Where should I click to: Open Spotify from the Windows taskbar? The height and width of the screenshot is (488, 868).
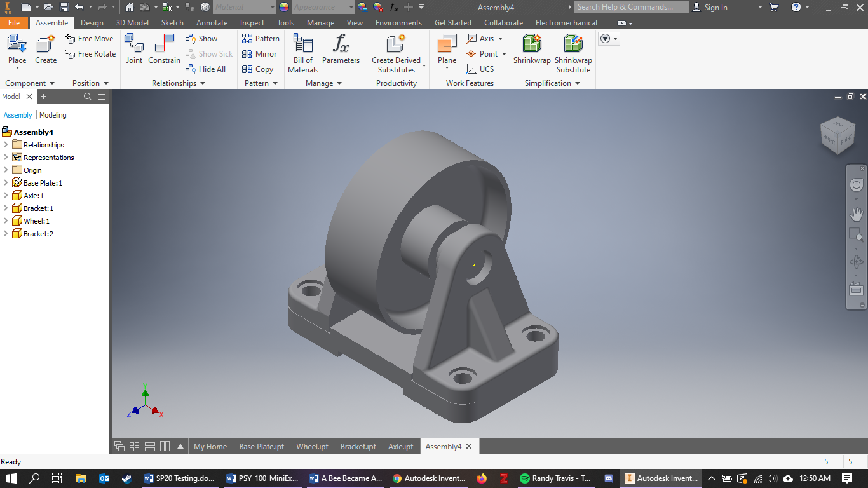click(555, 478)
